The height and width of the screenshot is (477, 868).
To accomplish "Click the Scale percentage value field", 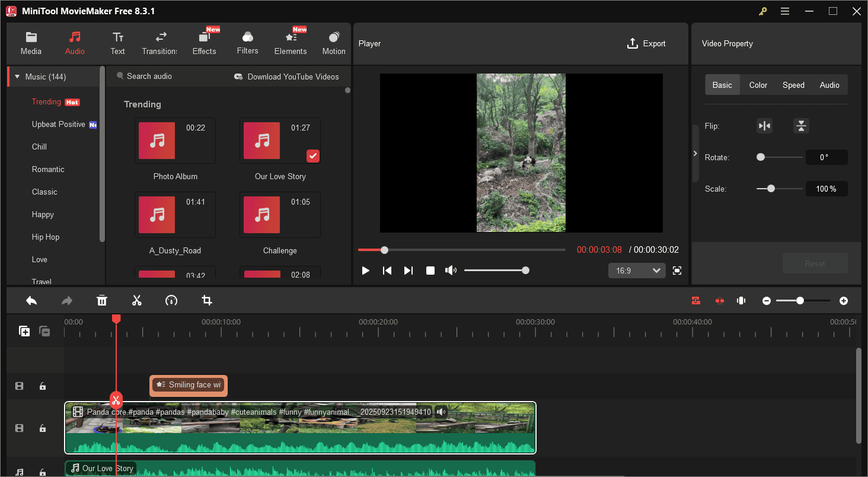I will tap(826, 189).
